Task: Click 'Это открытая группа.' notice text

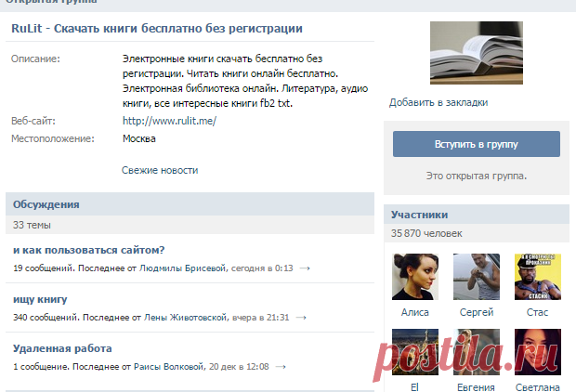Action: 477,176
